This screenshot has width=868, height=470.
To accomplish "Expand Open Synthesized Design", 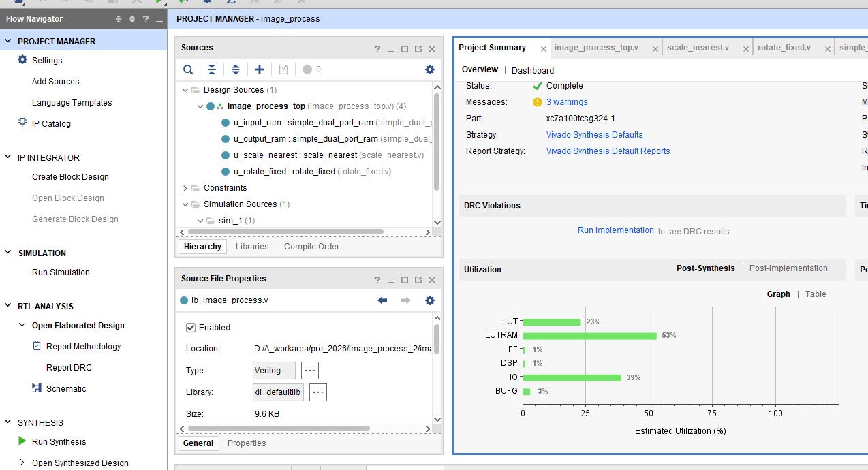I will [22, 463].
